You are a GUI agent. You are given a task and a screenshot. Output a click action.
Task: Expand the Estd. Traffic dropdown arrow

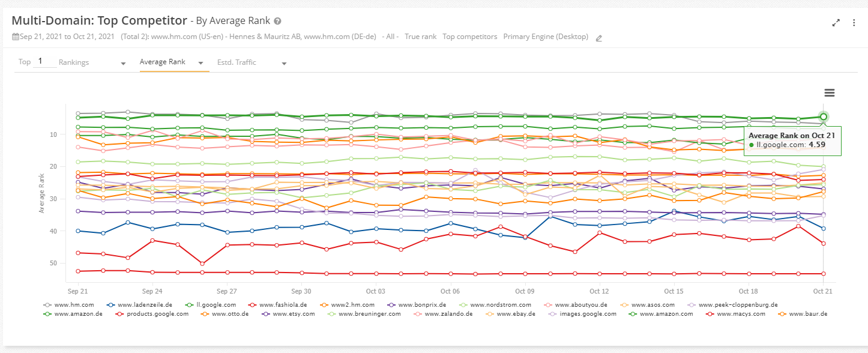tap(284, 64)
